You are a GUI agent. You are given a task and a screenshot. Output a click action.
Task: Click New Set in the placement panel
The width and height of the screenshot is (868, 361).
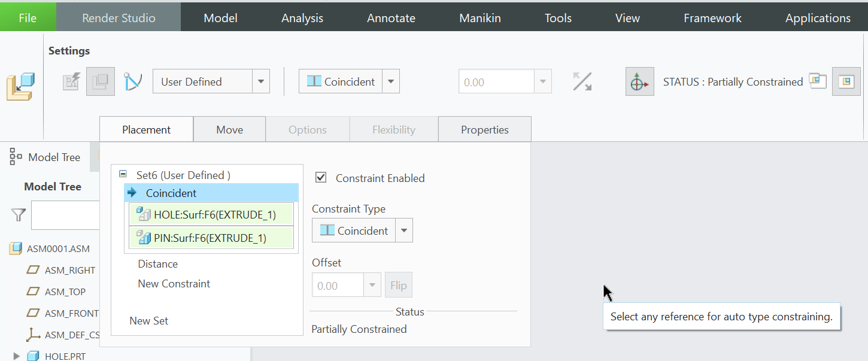pyautogui.click(x=148, y=321)
